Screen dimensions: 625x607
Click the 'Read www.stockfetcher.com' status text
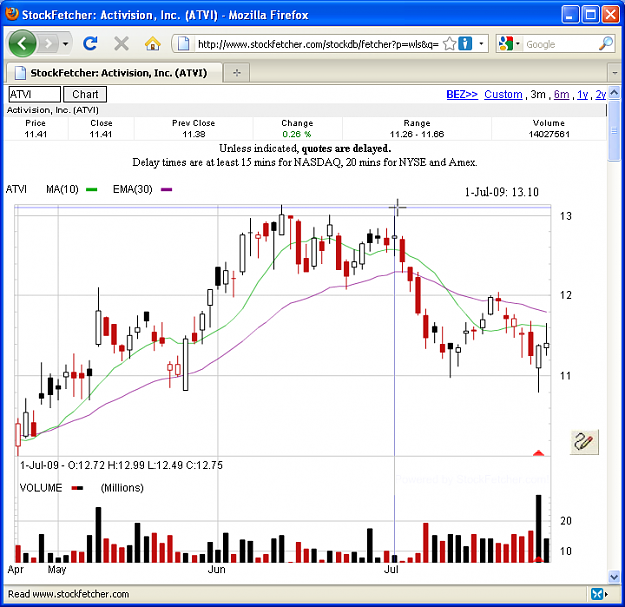pos(68,594)
